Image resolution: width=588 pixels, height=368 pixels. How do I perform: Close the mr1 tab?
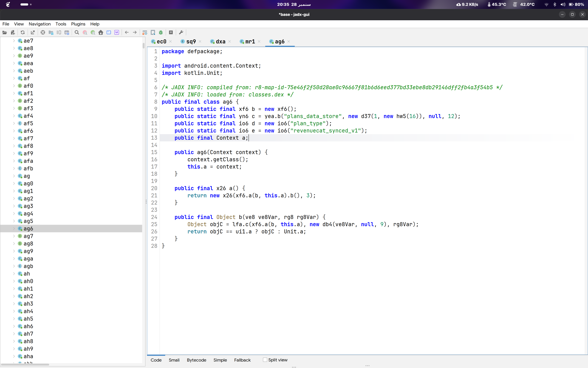pyautogui.click(x=259, y=42)
